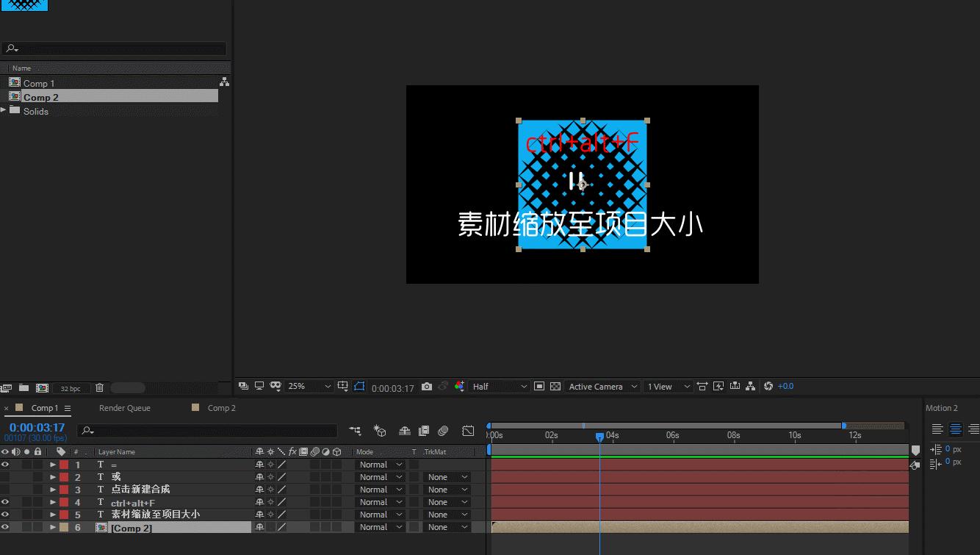
Task: Toggle continuous rasterize switch for layer 4
Action: point(270,502)
